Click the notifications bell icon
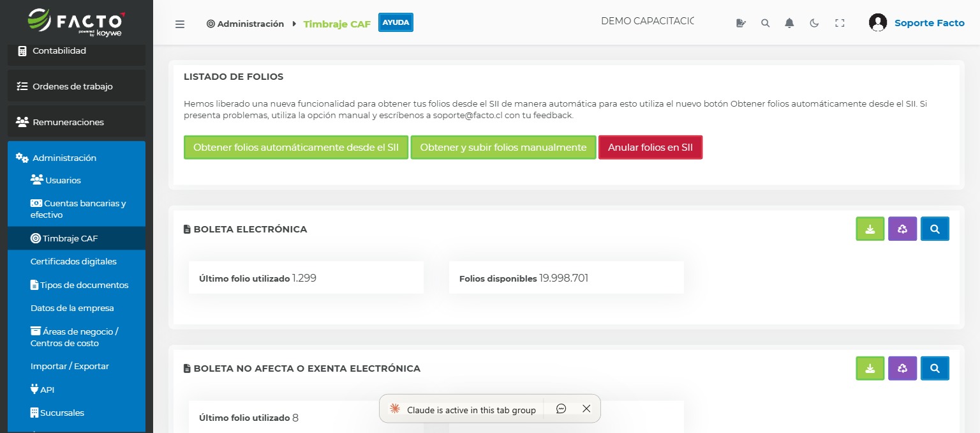The width and height of the screenshot is (980, 433). tap(789, 23)
